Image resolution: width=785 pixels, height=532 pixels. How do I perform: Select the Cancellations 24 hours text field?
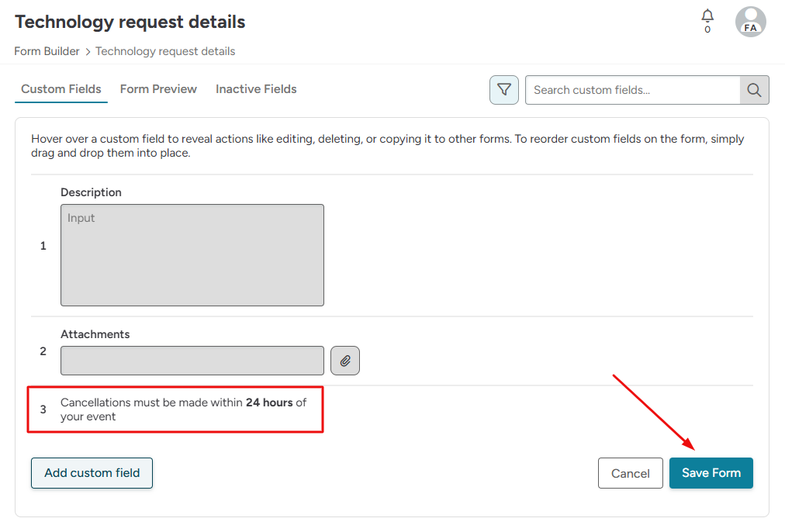tap(184, 409)
